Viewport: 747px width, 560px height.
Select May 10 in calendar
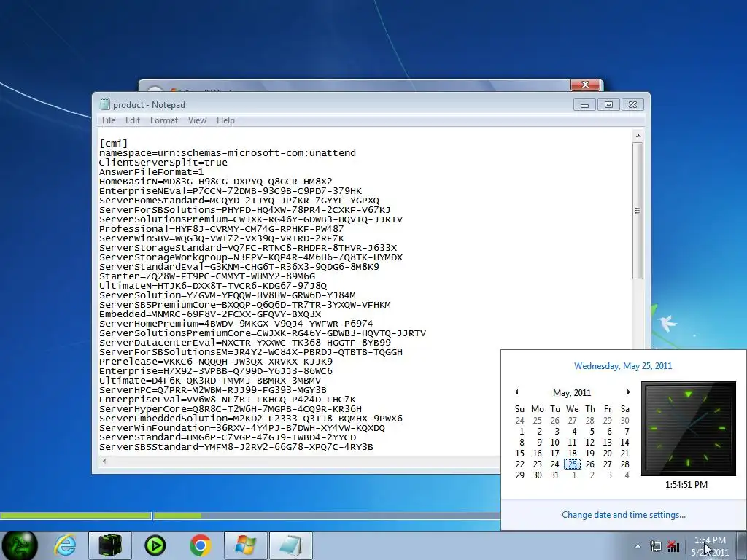click(554, 443)
